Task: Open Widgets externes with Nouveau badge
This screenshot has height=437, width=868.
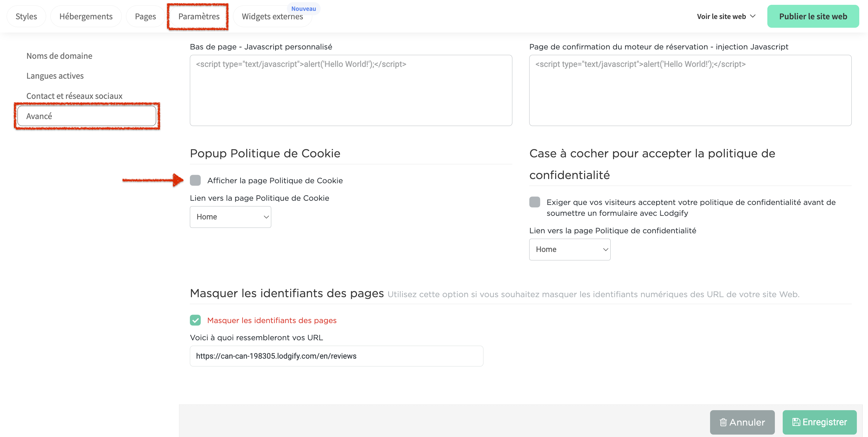Action: click(272, 16)
